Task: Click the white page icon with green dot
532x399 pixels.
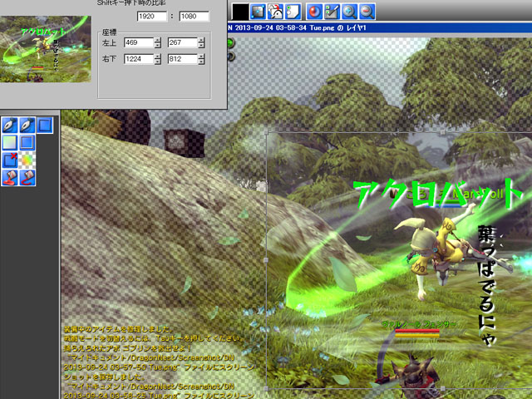Action: (293, 12)
